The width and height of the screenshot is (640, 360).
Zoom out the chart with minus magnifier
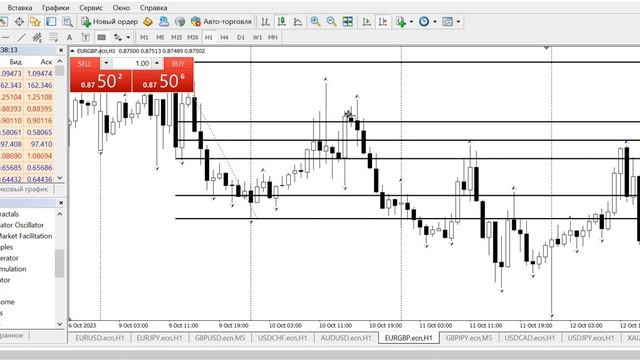pyautogui.click(x=331, y=22)
